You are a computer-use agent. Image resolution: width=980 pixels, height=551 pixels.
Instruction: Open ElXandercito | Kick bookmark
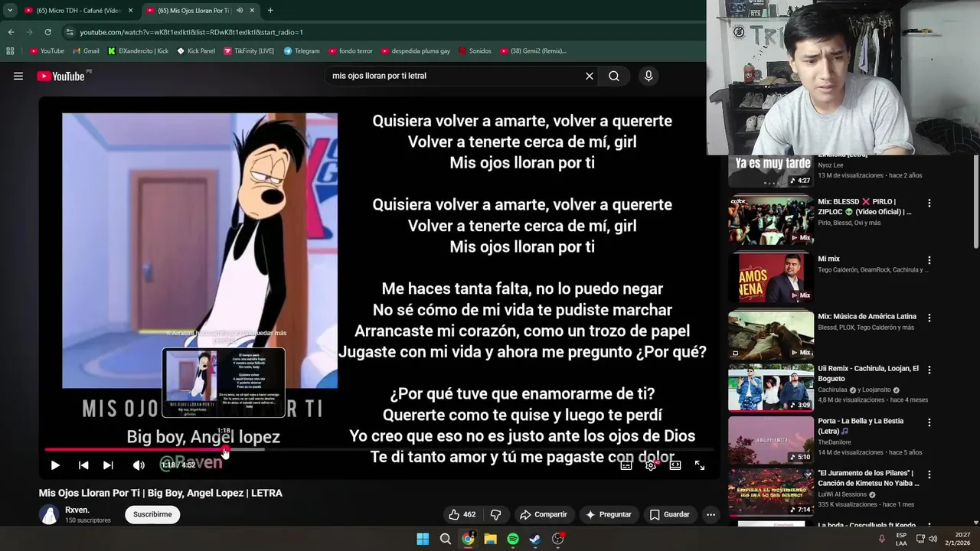point(138,51)
